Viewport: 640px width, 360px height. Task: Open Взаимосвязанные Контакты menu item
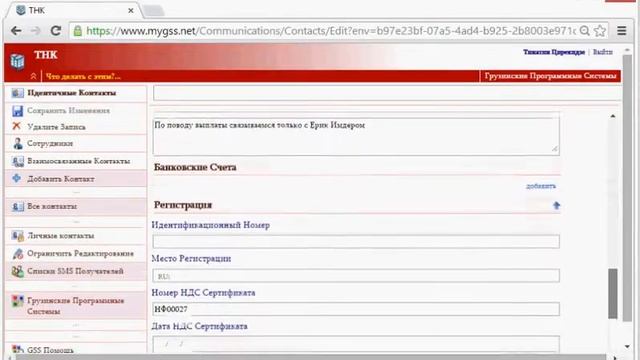click(78, 161)
